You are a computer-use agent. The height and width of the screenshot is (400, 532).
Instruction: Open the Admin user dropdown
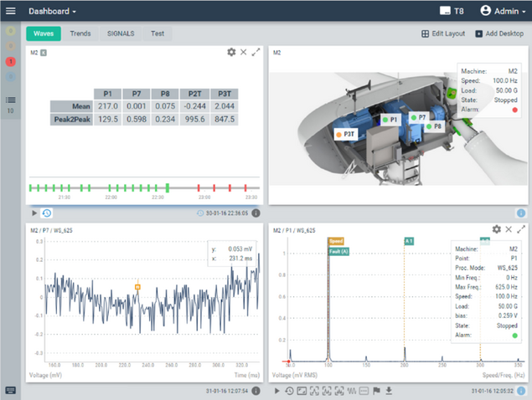coord(501,12)
